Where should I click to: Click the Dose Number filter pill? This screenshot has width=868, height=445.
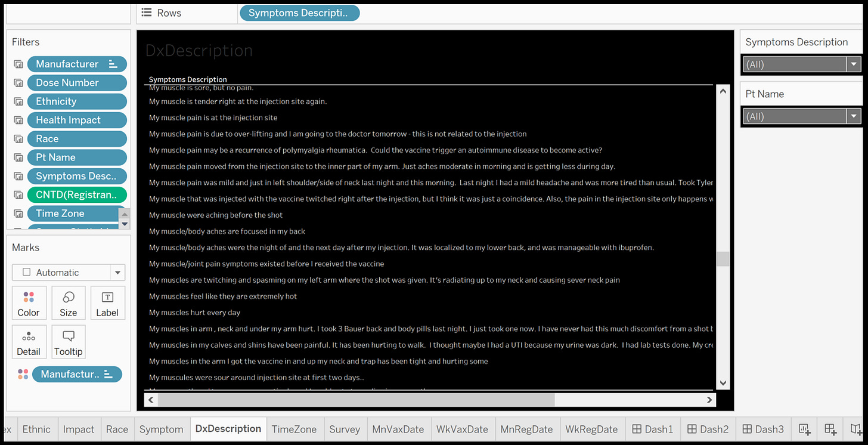coord(77,83)
